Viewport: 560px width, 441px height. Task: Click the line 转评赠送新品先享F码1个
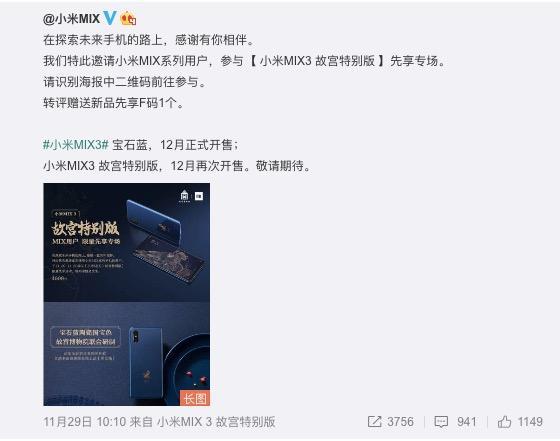coord(113,103)
